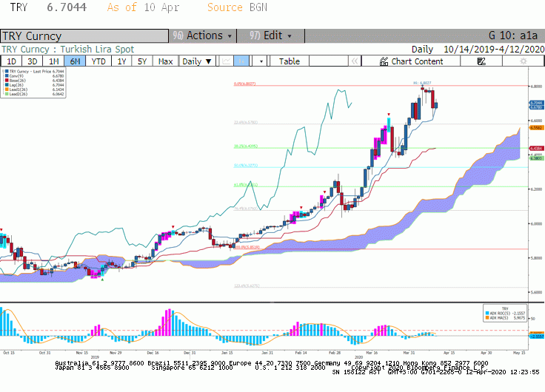Image resolution: width=545 pixels, height=392 pixels.
Task: Select the 6M time range
Action: pyautogui.click(x=75, y=61)
